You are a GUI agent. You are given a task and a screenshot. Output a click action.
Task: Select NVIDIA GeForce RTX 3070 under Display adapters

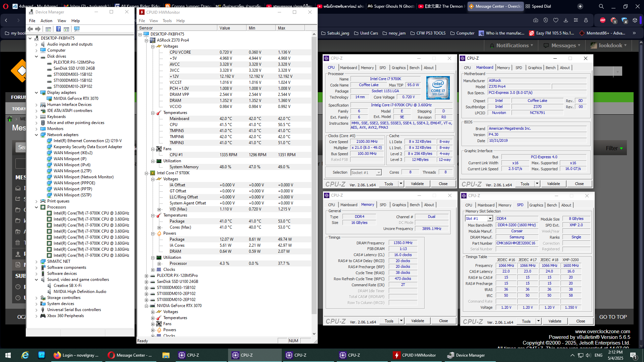76,99
